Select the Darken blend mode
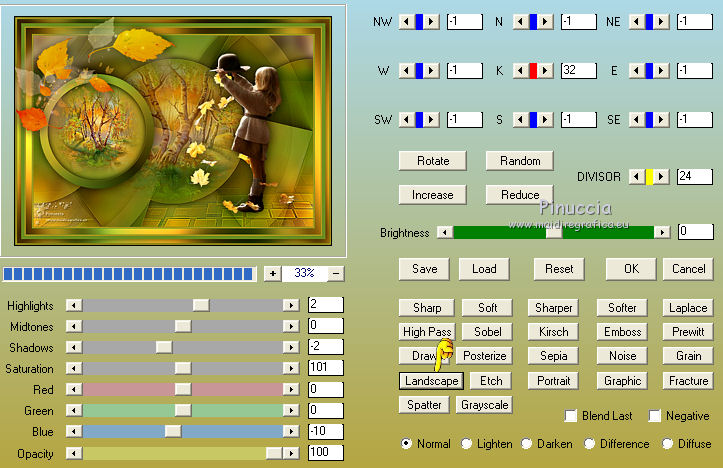This screenshot has width=723, height=468. coord(527,444)
